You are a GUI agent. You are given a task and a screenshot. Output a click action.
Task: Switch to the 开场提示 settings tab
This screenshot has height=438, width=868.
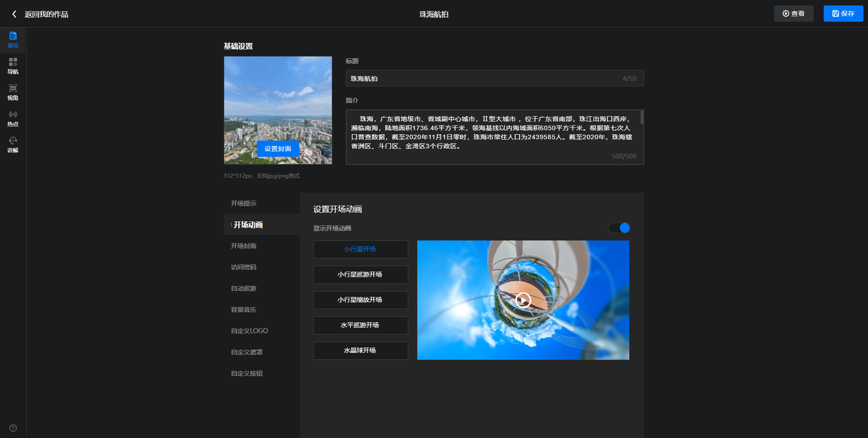(x=244, y=203)
